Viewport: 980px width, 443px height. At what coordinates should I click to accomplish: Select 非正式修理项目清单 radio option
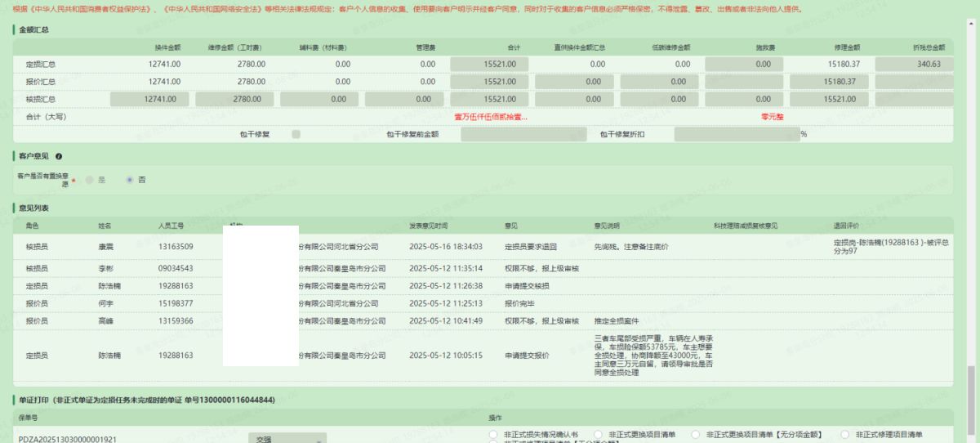click(845, 434)
